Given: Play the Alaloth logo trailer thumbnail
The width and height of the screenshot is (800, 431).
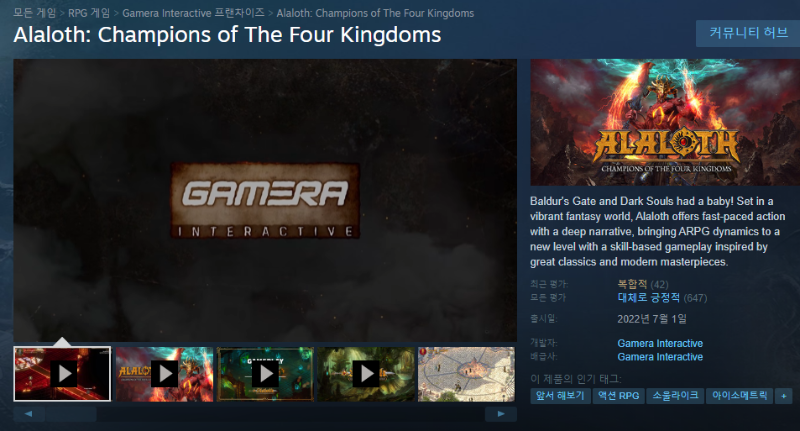Looking at the screenshot, I should point(164,374).
